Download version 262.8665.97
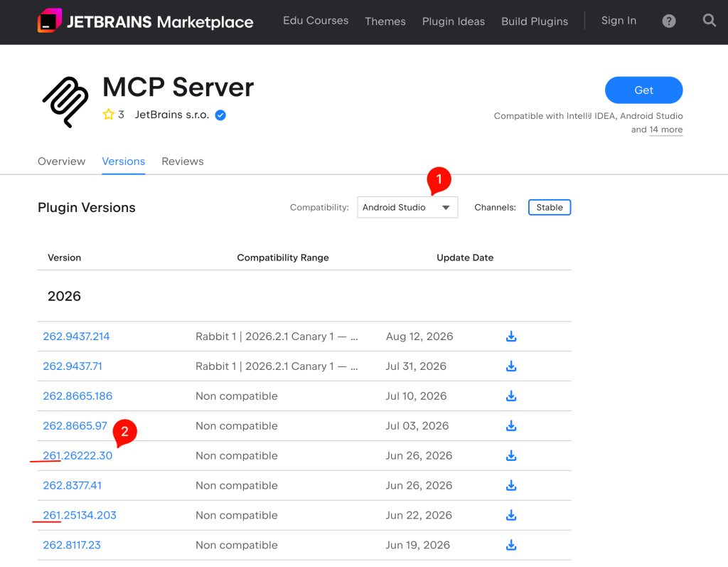 [511, 425]
